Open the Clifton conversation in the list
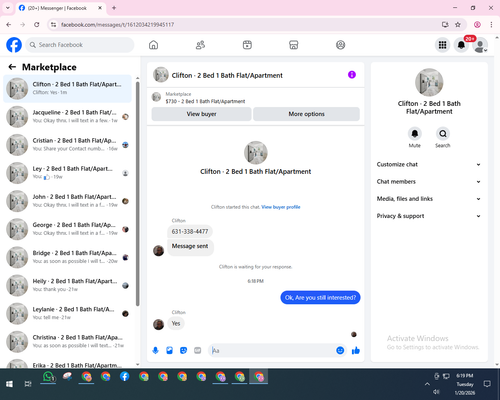 point(67,88)
